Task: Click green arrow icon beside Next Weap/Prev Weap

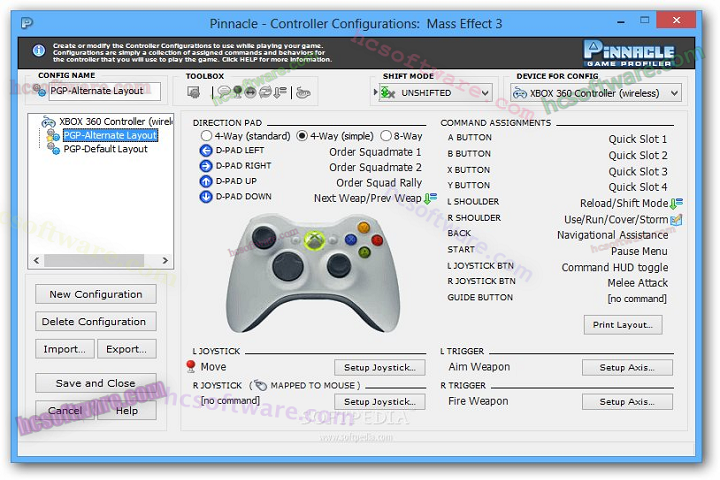Action: coord(430,198)
